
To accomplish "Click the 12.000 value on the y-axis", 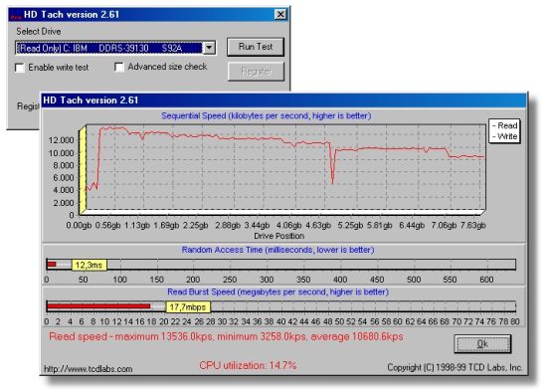I will click(62, 140).
